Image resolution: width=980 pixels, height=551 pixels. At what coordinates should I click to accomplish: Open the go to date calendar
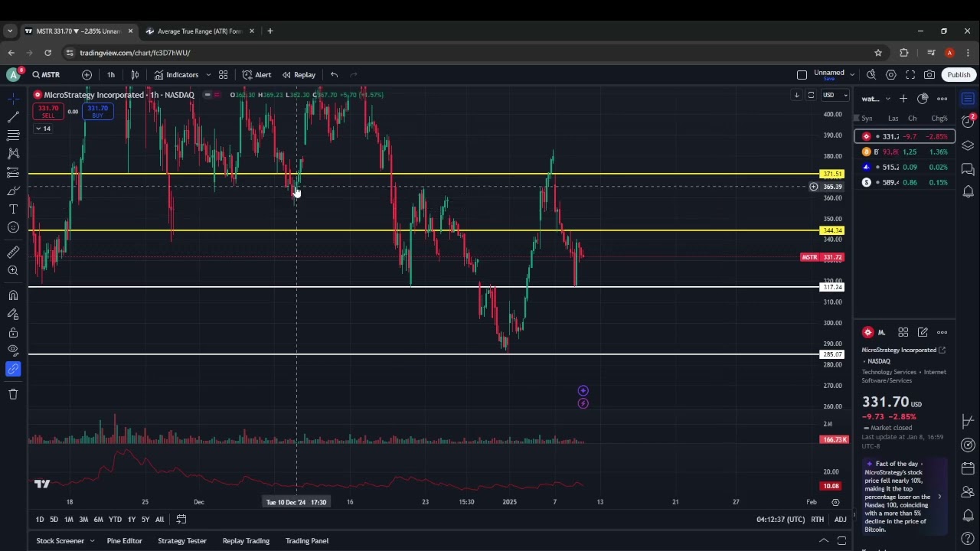(x=181, y=520)
